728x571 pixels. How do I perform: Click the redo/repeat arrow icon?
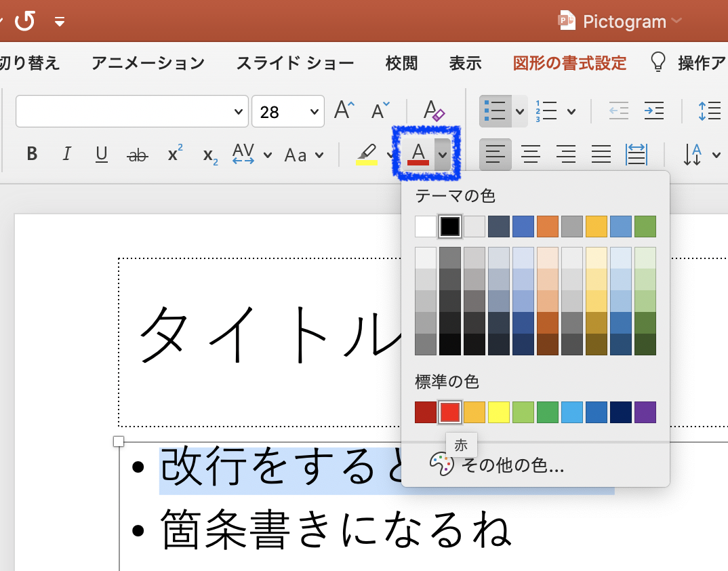point(24,21)
